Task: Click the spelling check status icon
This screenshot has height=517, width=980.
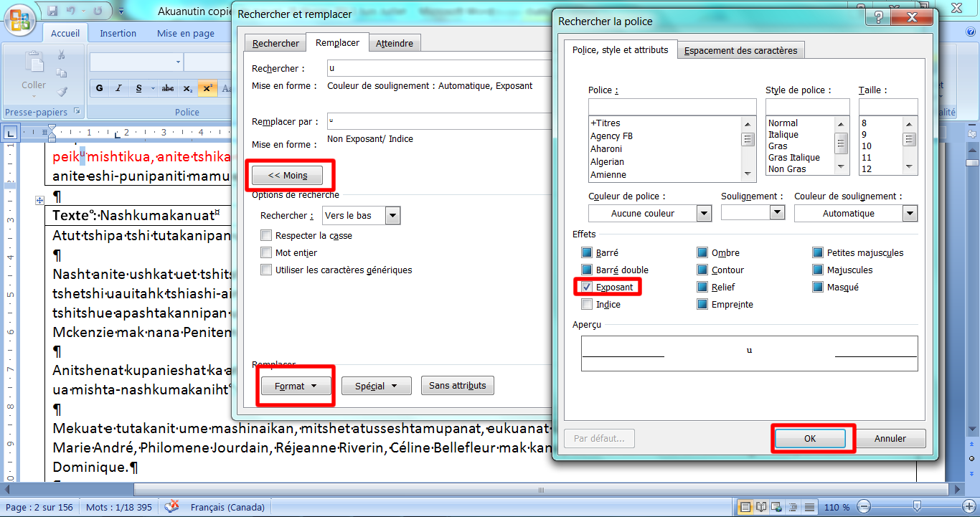Action: [172, 507]
